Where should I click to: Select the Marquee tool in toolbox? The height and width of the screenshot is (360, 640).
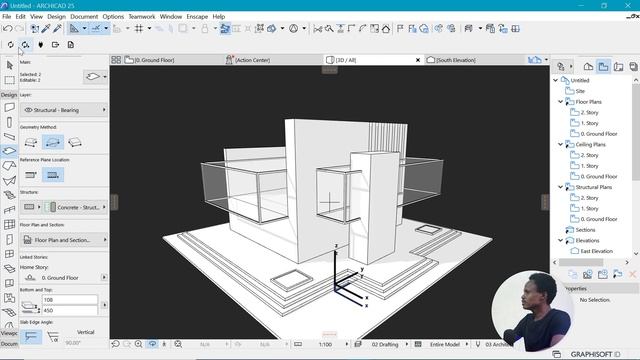point(9,80)
